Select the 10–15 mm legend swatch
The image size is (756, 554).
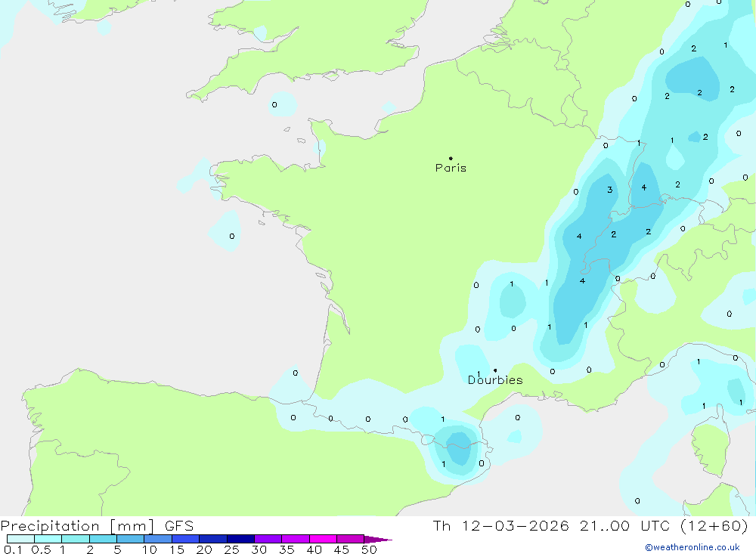pos(158,539)
